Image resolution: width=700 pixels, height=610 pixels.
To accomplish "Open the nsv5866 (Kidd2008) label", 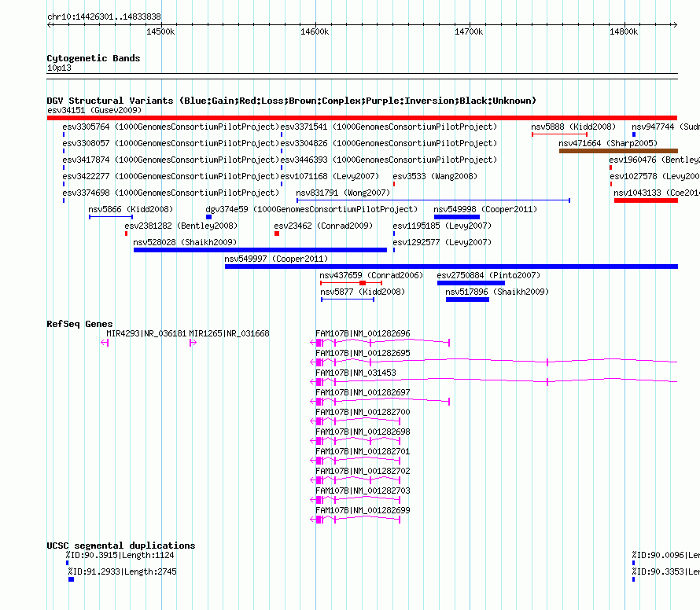I will coord(131,209).
